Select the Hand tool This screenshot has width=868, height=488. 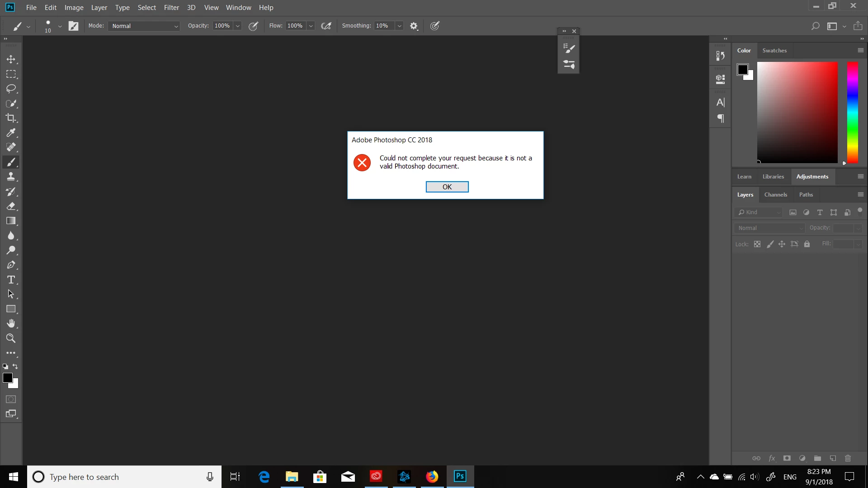click(11, 324)
